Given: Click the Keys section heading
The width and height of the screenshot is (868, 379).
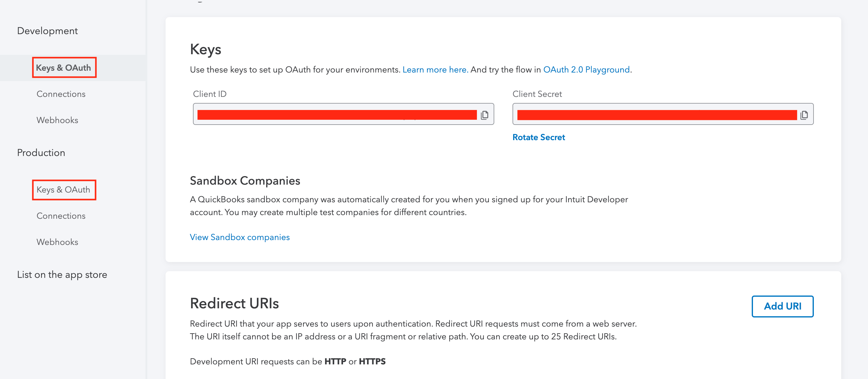Looking at the screenshot, I should [205, 49].
